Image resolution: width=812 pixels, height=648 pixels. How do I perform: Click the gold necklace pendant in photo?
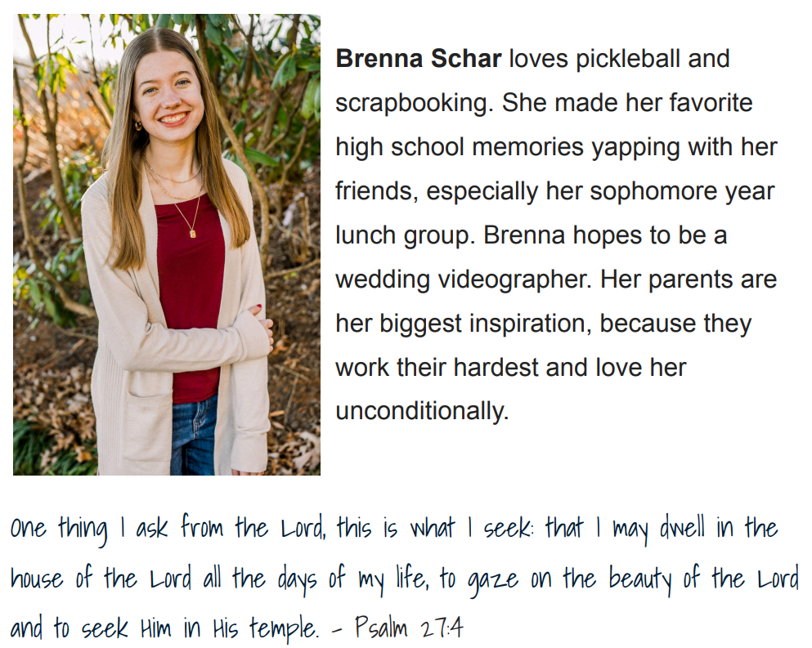(x=193, y=234)
